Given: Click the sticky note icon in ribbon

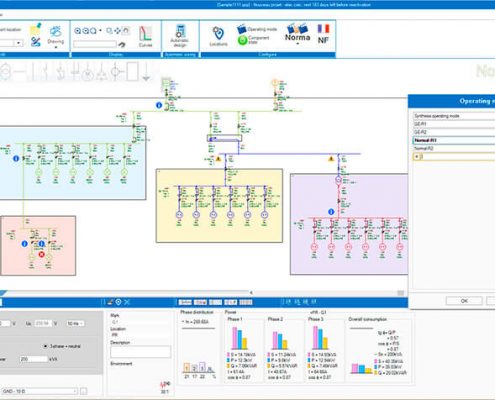Looking at the screenshot, I should click(35, 29).
